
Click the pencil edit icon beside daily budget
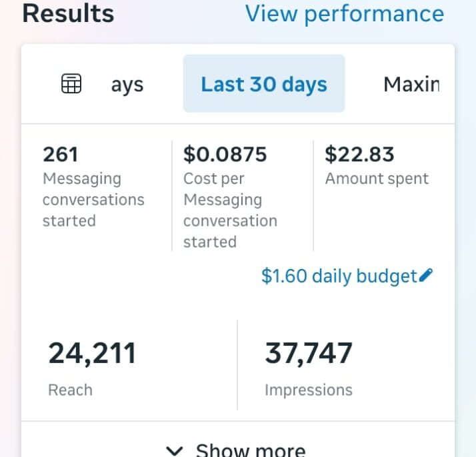(427, 275)
